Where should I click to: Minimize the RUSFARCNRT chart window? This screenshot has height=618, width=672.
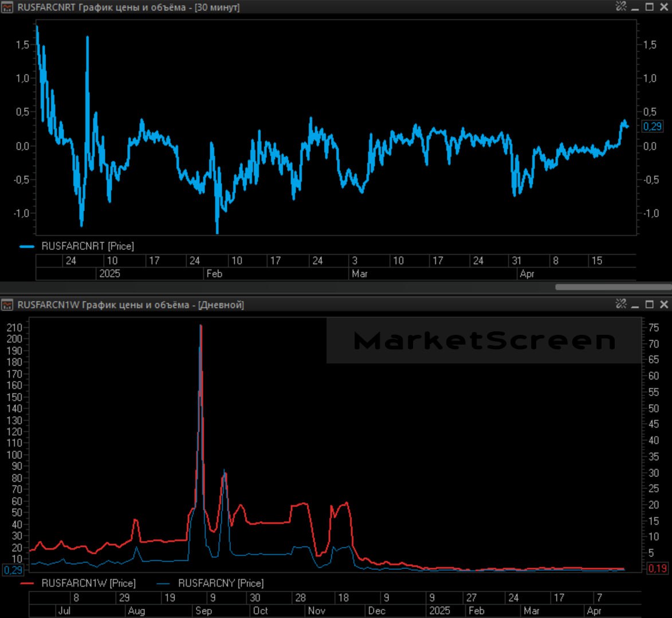[x=635, y=7]
